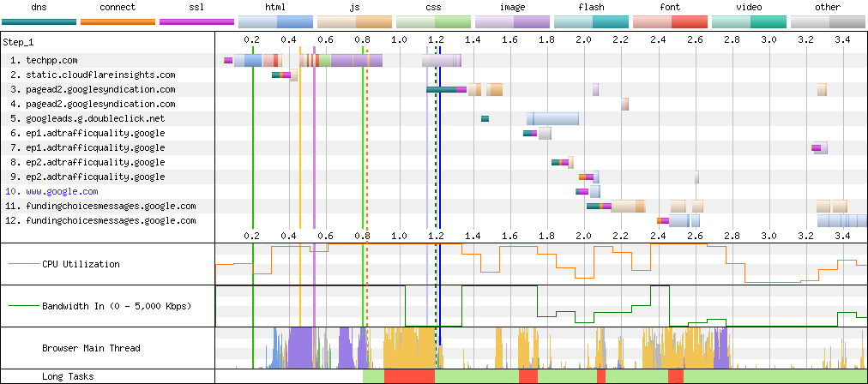Select the font legend red swatch
The image size is (868, 384).
671,21
